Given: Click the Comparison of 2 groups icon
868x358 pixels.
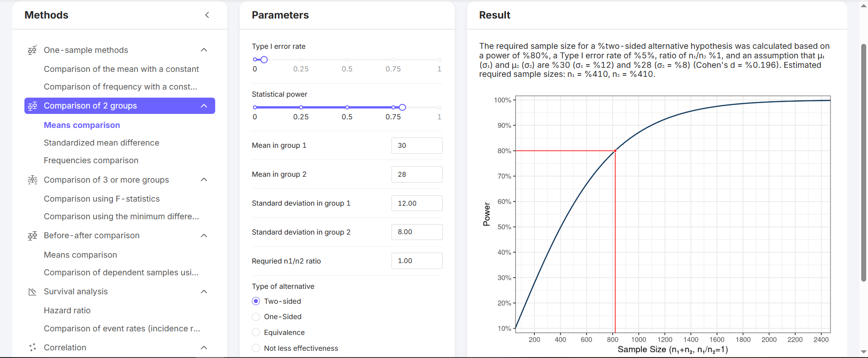Looking at the screenshot, I should (x=32, y=106).
